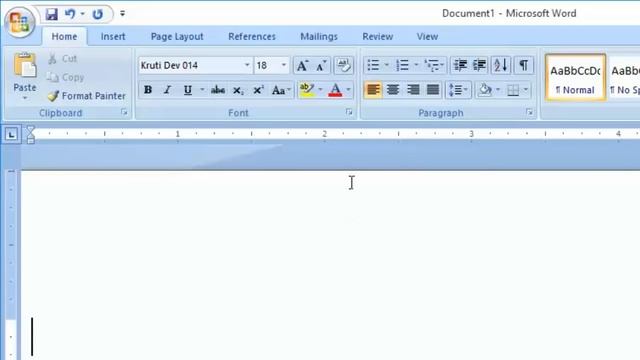640x360 pixels.
Task: Toggle italic formatting
Action: (x=167, y=90)
